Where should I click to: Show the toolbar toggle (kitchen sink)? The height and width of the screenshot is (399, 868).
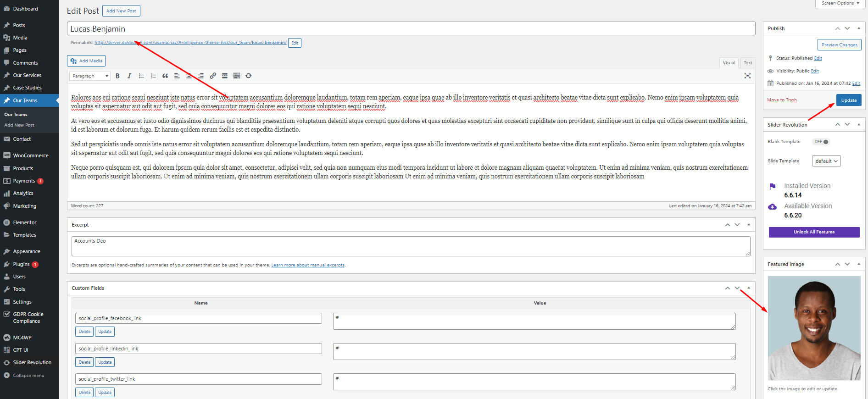coord(237,76)
